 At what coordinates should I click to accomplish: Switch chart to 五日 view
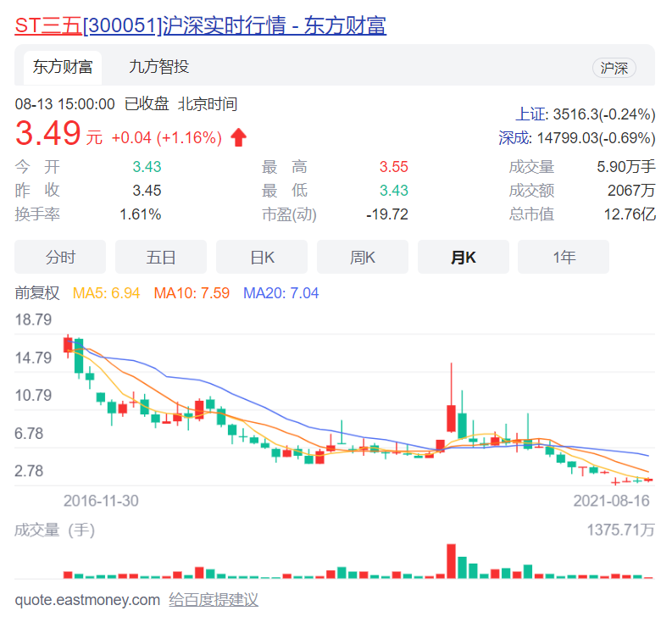[161, 258]
